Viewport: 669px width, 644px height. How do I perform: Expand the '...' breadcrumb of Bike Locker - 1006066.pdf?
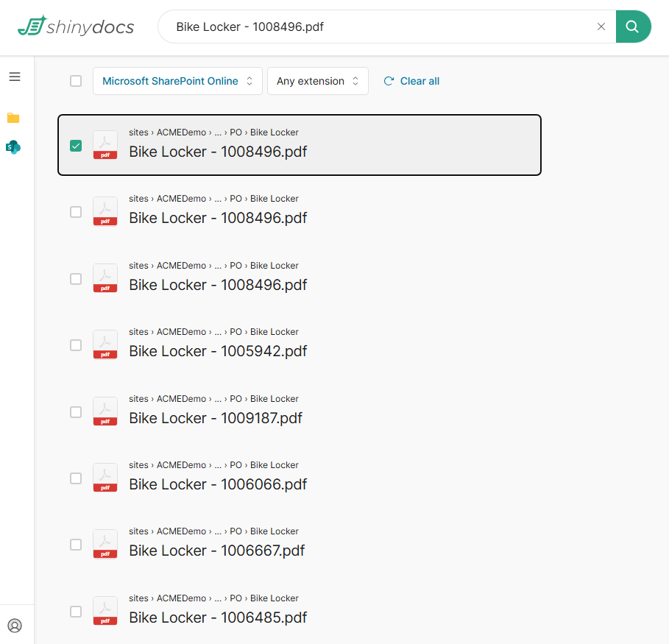coord(218,465)
